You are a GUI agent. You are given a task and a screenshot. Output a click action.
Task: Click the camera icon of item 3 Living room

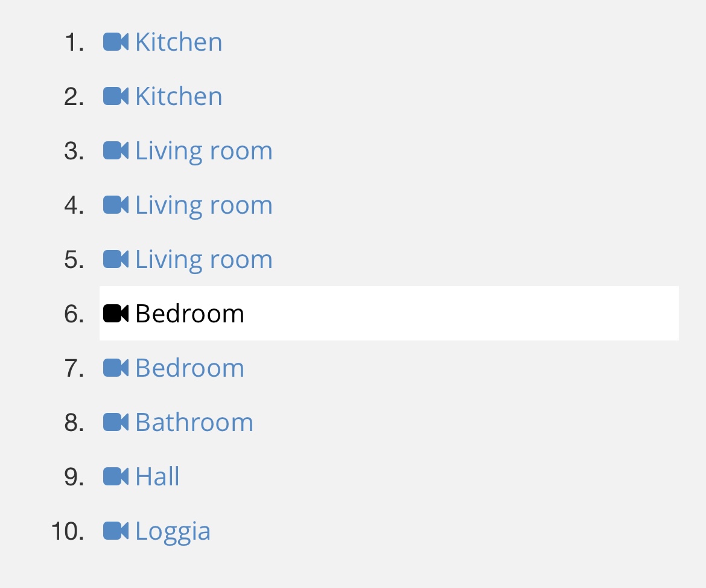pos(116,150)
